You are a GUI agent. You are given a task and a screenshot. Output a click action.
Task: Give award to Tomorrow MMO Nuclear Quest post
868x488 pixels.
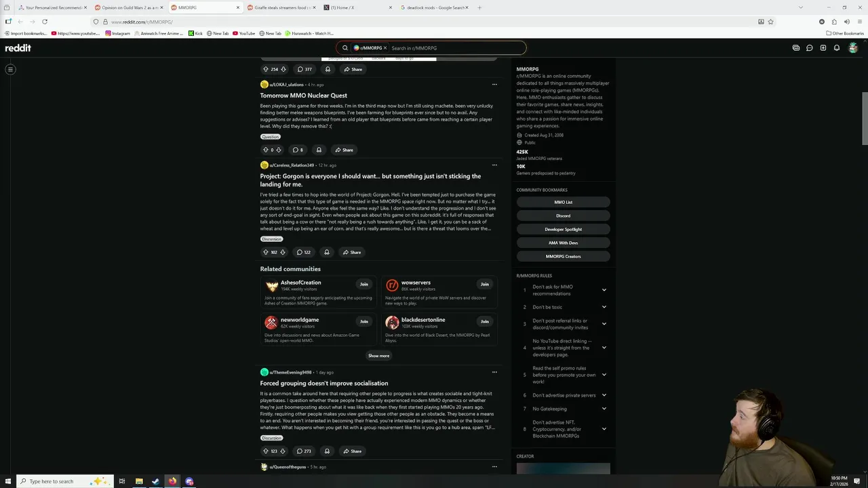click(319, 150)
